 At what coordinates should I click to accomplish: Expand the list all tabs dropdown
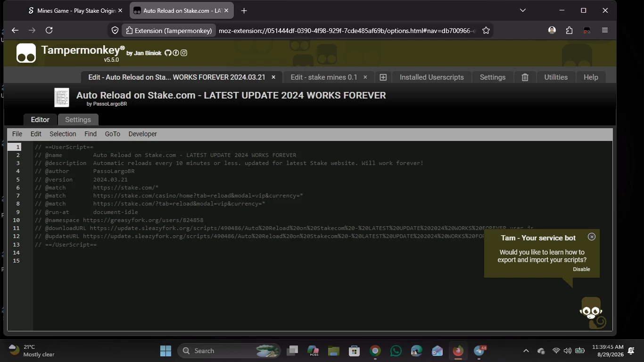(x=522, y=10)
